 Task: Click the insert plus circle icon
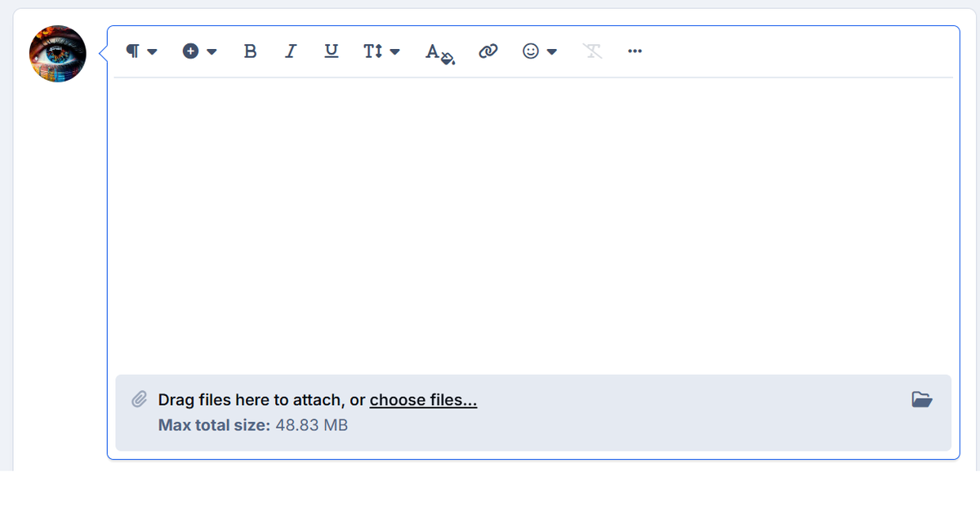coord(190,51)
